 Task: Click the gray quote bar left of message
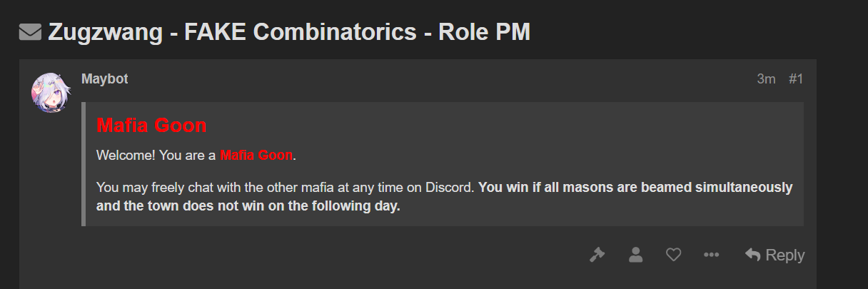tap(84, 164)
